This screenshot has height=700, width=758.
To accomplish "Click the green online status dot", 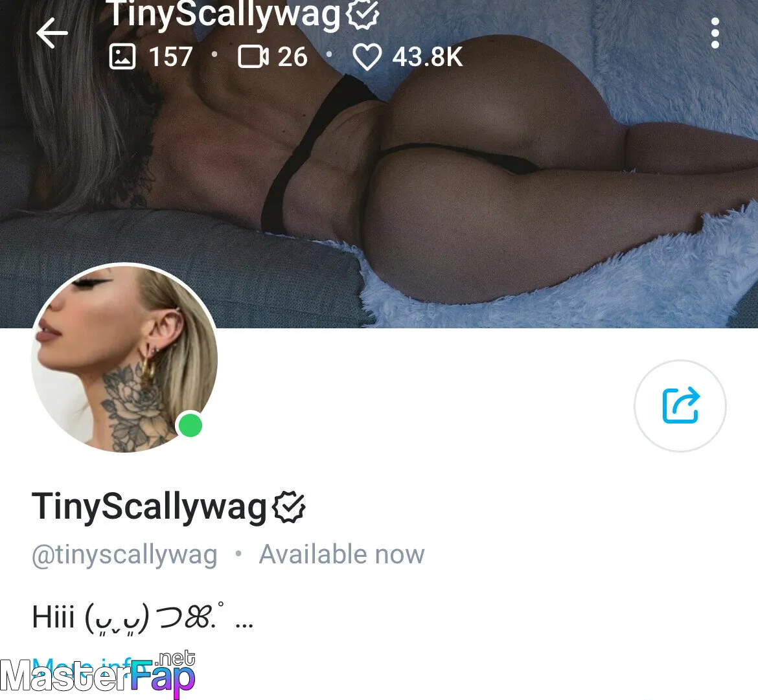I will 190,425.
